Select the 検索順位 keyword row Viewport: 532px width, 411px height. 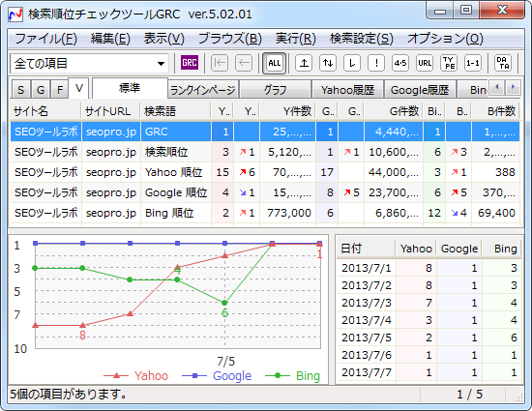265,152
